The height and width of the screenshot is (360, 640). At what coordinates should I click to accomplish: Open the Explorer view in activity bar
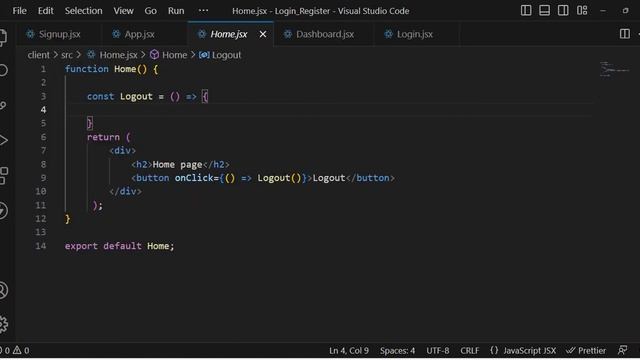pyautogui.click(x=3, y=37)
